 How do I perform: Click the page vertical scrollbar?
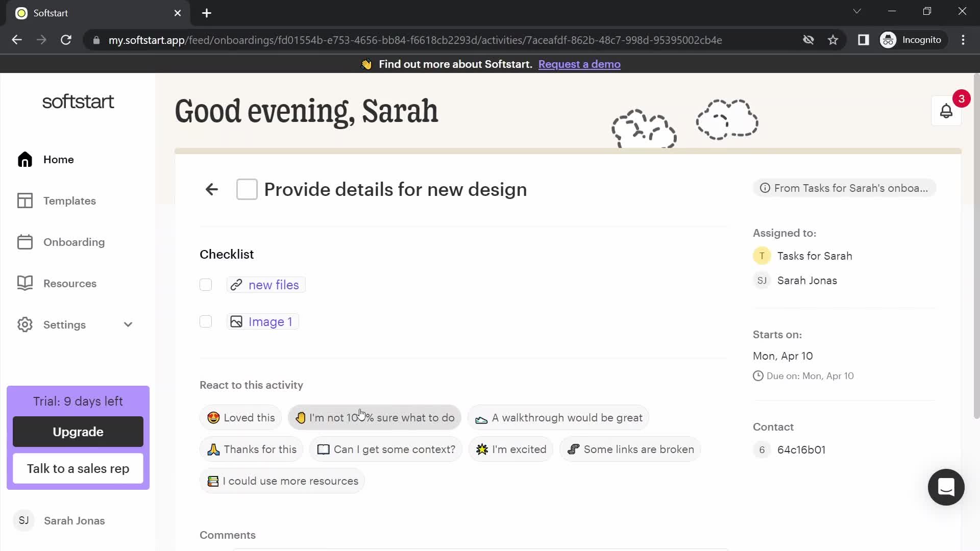pos(976,245)
